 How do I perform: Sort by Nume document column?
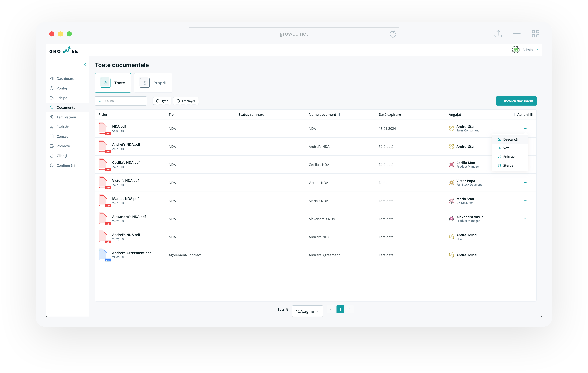[x=324, y=114]
